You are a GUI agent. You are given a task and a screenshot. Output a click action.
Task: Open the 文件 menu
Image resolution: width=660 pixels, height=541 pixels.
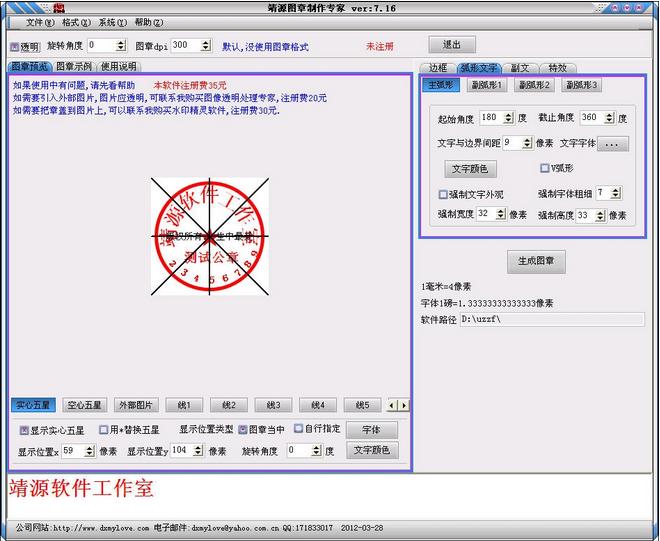pos(39,22)
